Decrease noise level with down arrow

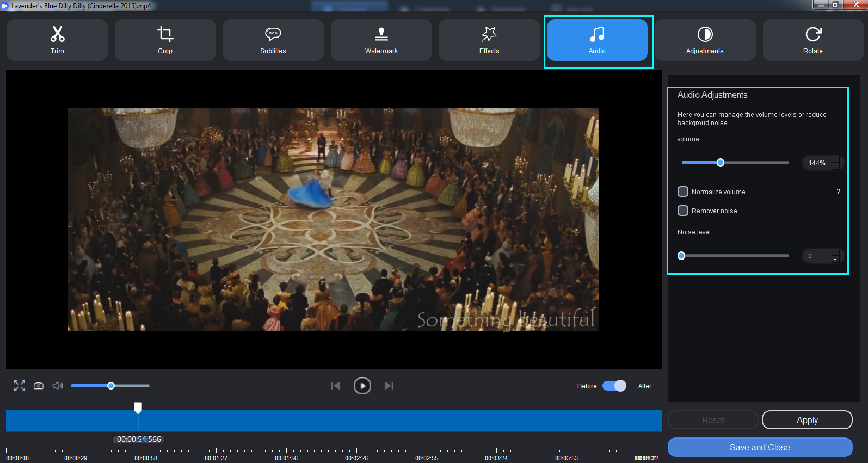click(835, 260)
